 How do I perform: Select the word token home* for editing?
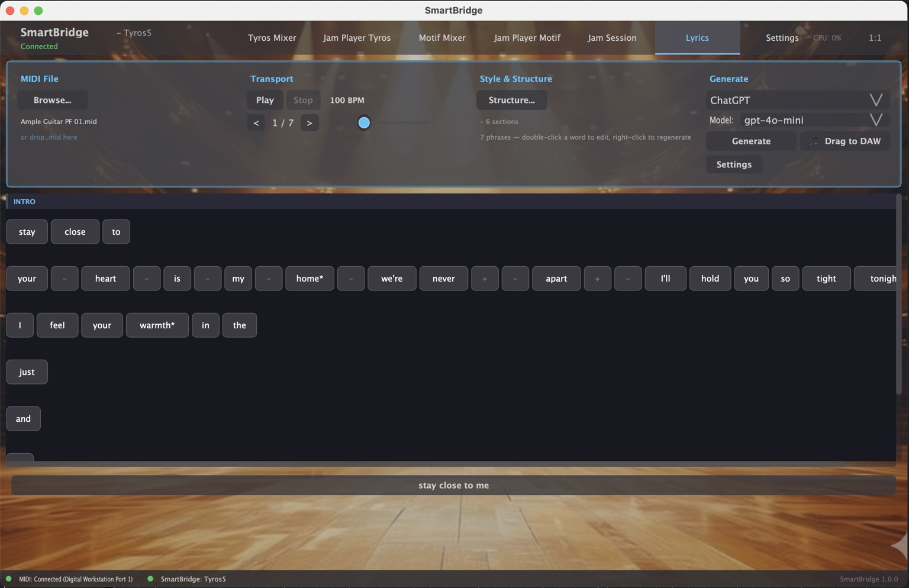coord(310,278)
